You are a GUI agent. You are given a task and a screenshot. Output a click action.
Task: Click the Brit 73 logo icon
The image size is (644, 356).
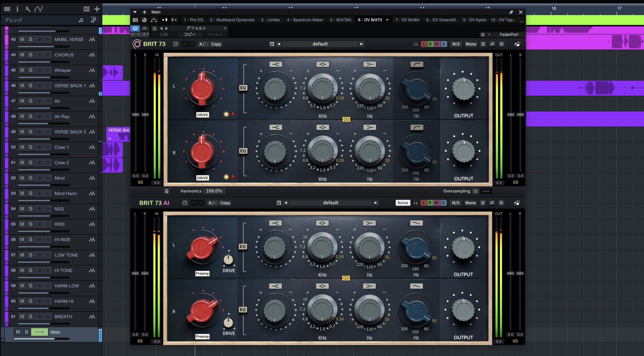(137, 44)
